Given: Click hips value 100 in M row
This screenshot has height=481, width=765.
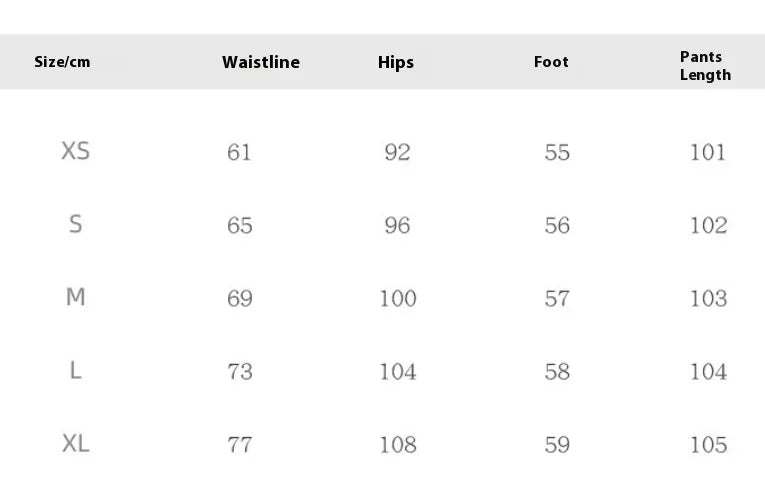Looking at the screenshot, I should [398, 299].
